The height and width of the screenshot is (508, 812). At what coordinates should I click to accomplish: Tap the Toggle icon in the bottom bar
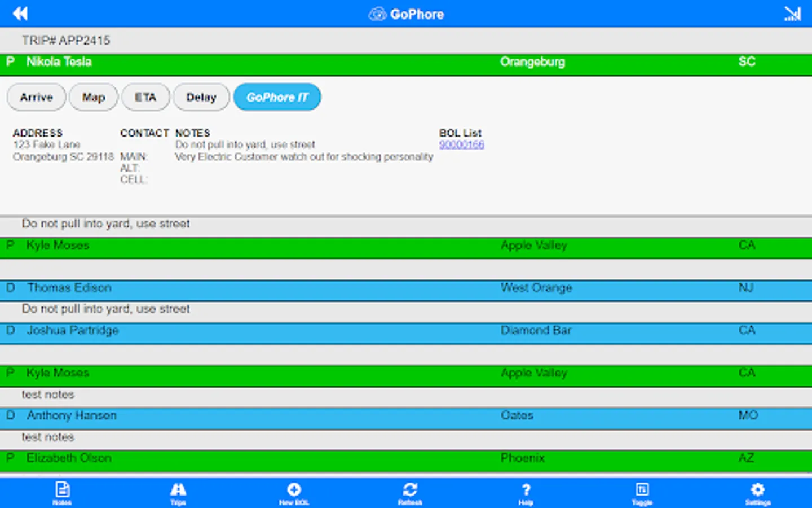coord(642,493)
